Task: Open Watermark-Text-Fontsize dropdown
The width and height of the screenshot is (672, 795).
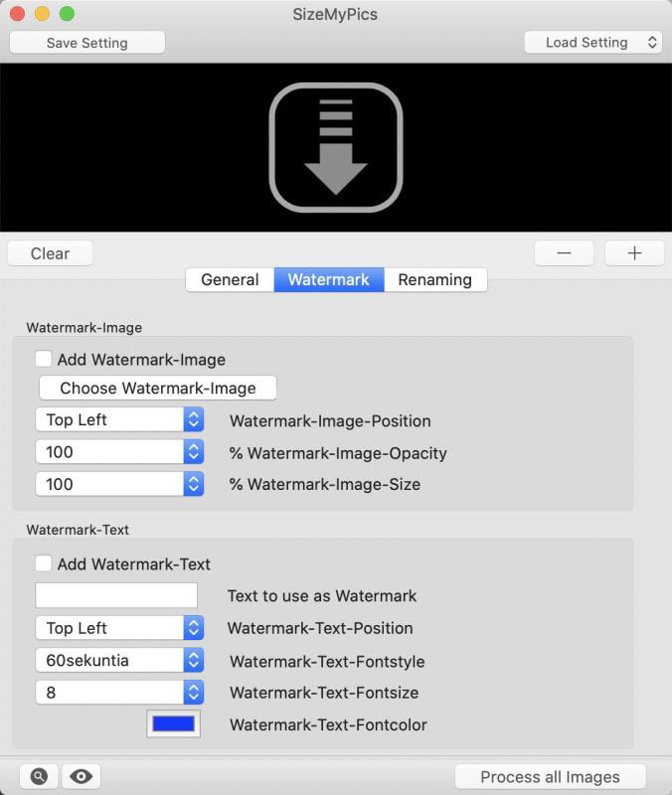Action: (119, 693)
